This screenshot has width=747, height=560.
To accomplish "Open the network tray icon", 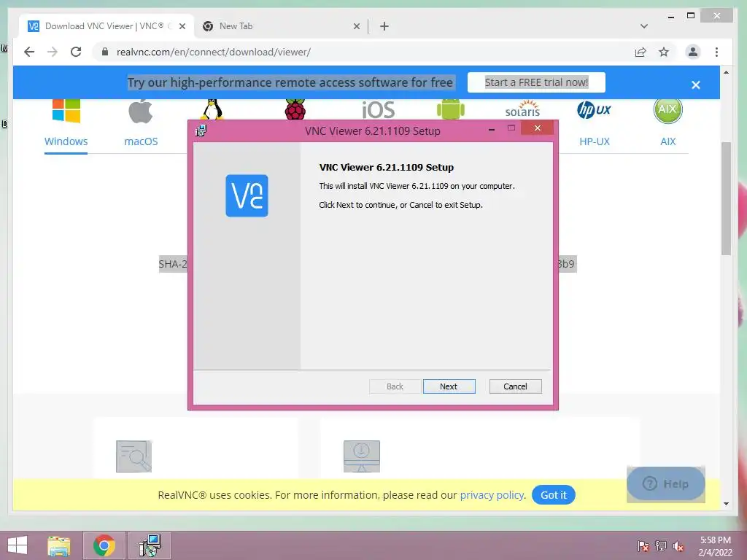I will (661, 545).
